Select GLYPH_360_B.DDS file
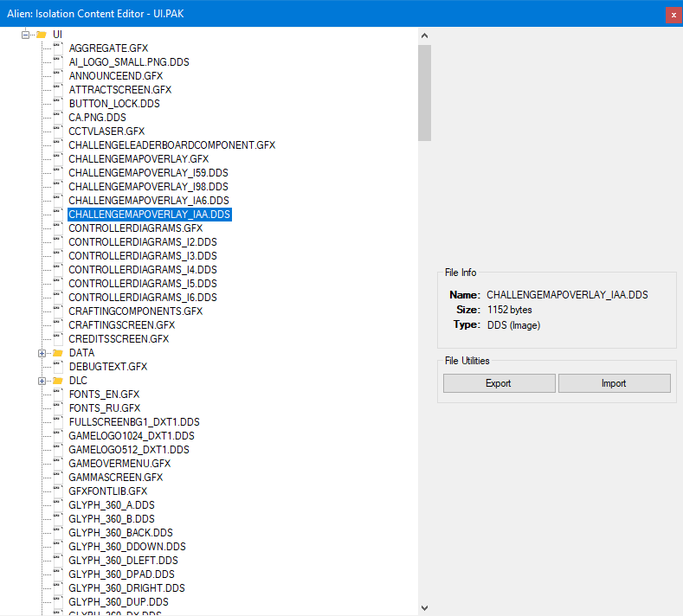The height and width of the screenshot is (616, 683). [x=112, y=519]
